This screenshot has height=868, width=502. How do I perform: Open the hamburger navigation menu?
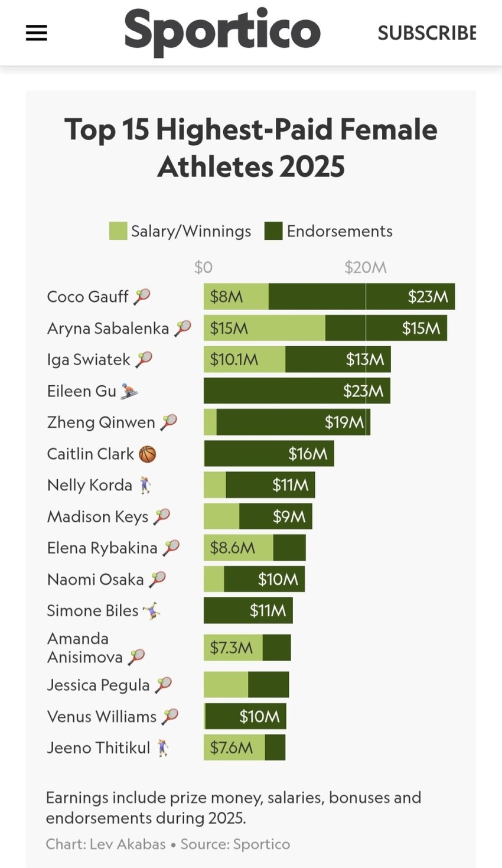click(x=36, y=33)
